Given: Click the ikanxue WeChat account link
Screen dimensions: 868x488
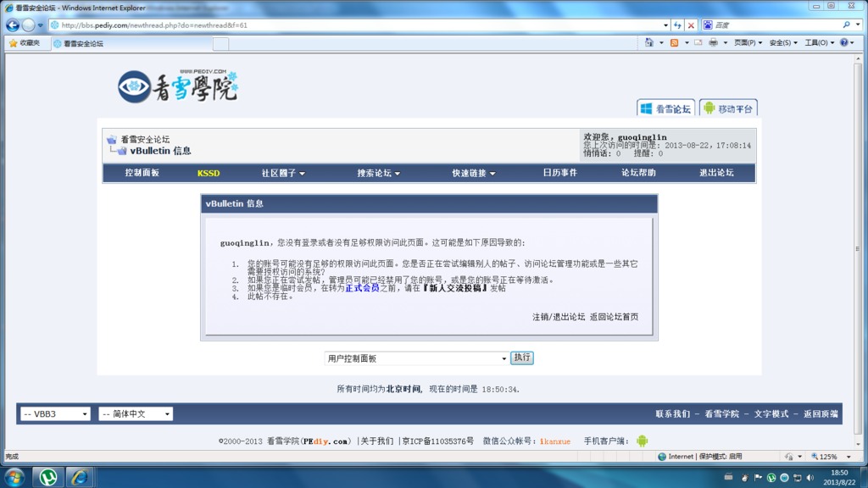Looking at the screenshot, I should click(x=554, y=441).
